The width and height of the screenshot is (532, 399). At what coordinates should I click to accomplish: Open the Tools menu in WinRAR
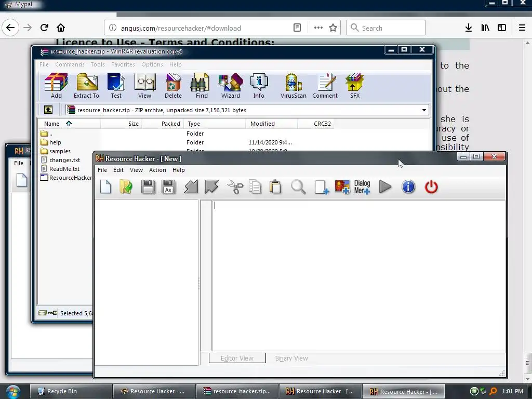click(x=97, y=64)
